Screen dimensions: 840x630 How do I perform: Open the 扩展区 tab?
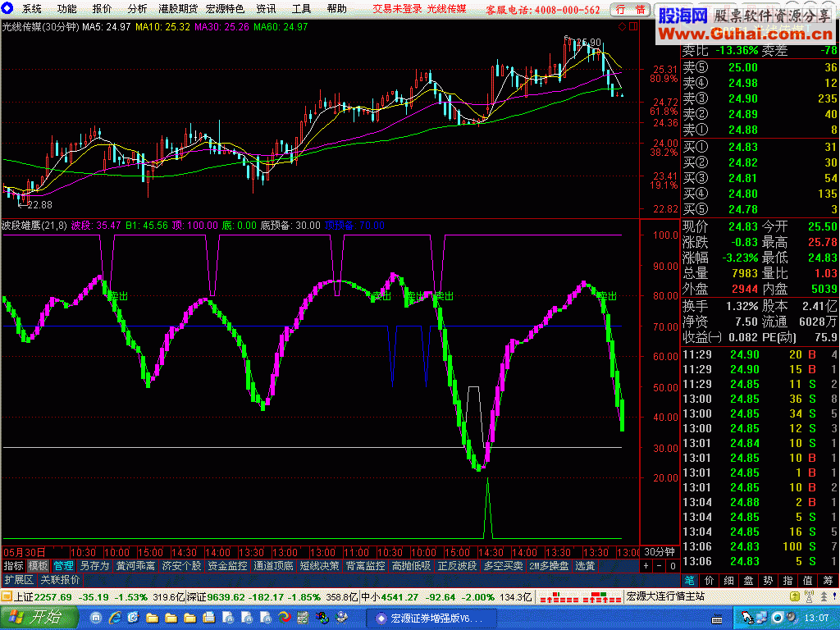(19, 580)
